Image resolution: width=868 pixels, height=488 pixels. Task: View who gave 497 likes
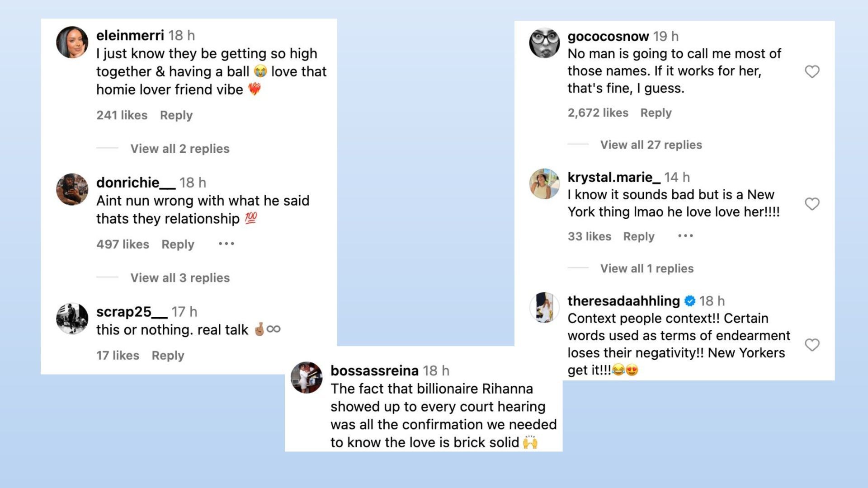tap(123, 244)
